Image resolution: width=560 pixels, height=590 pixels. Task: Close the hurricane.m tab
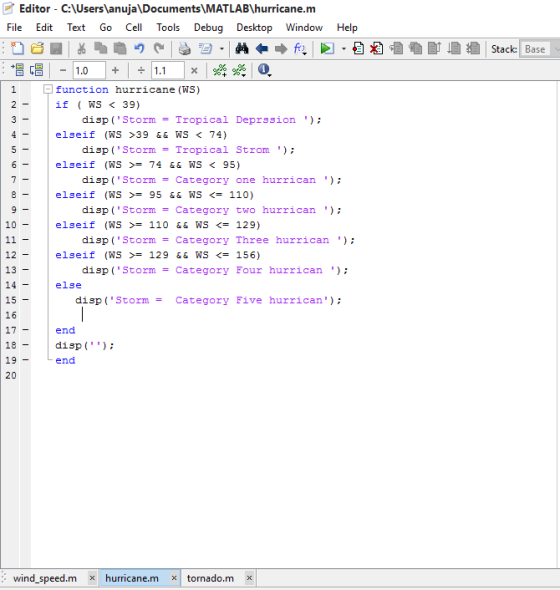point(174,578)
